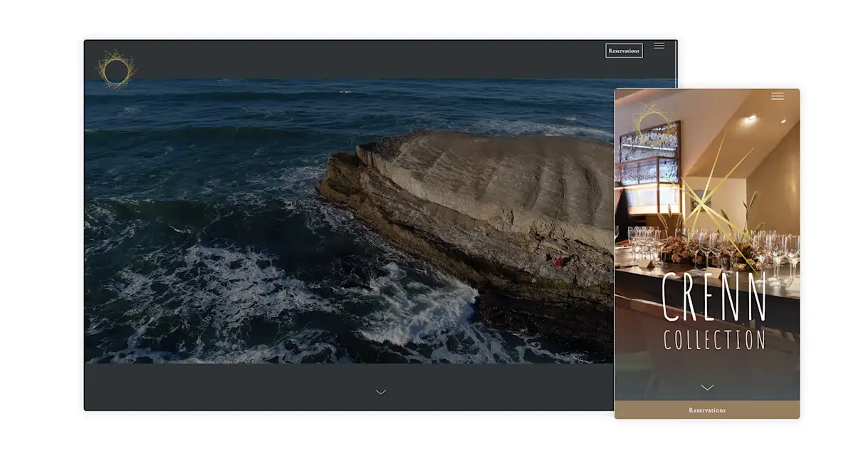
Task: Open the hamburger menu in mobile view
Action: [x=778, y=96]
